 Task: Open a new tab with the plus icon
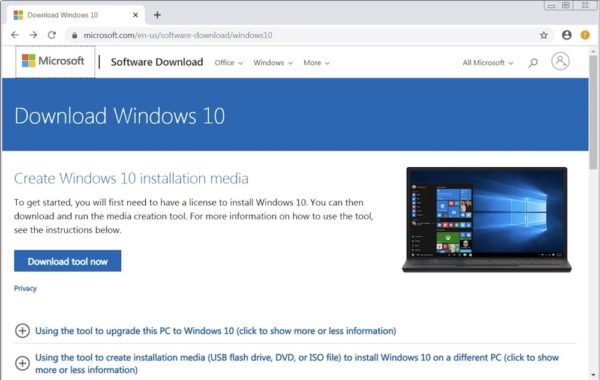pos(157,15)
